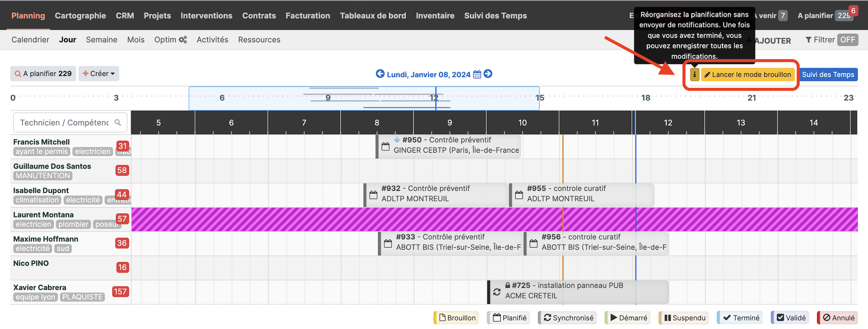Click the down-arrow priority icon on #950
The width and height of the screenshot is (868, 329).
397,140
